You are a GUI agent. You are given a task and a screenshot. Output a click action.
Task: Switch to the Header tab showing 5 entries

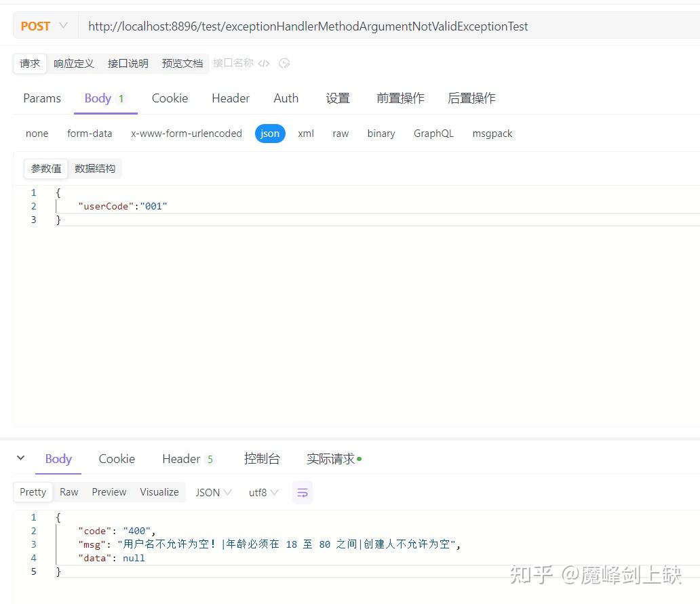coord(184,458)
